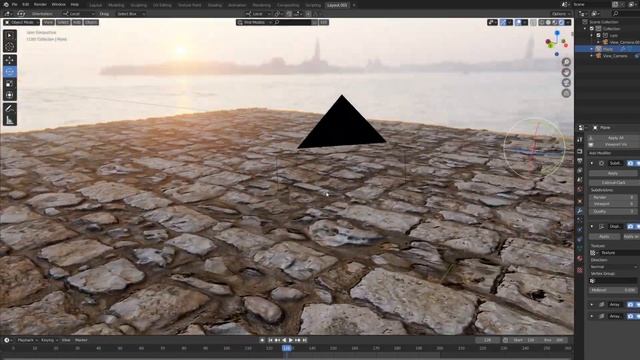Viewport: 640px width, 360px height.
Task: Open the Tool properties tab icon
Action: [580, 140]
